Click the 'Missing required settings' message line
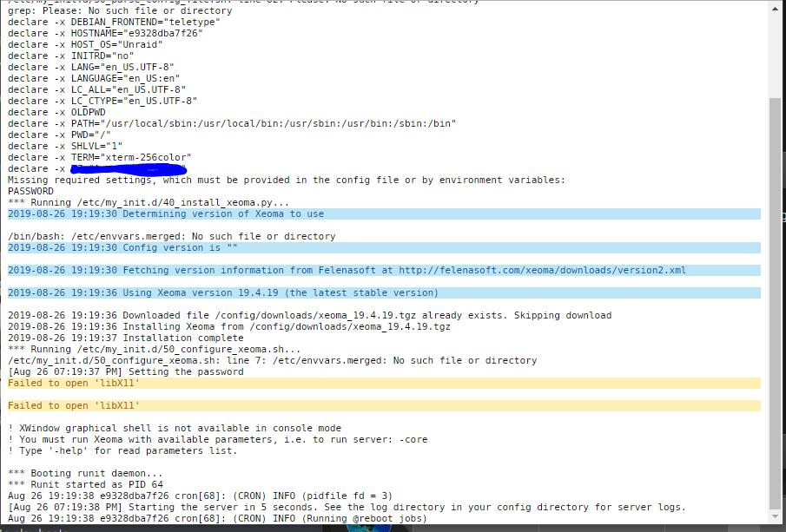Viewport: 786px width, 532px height. click(287, 180)
